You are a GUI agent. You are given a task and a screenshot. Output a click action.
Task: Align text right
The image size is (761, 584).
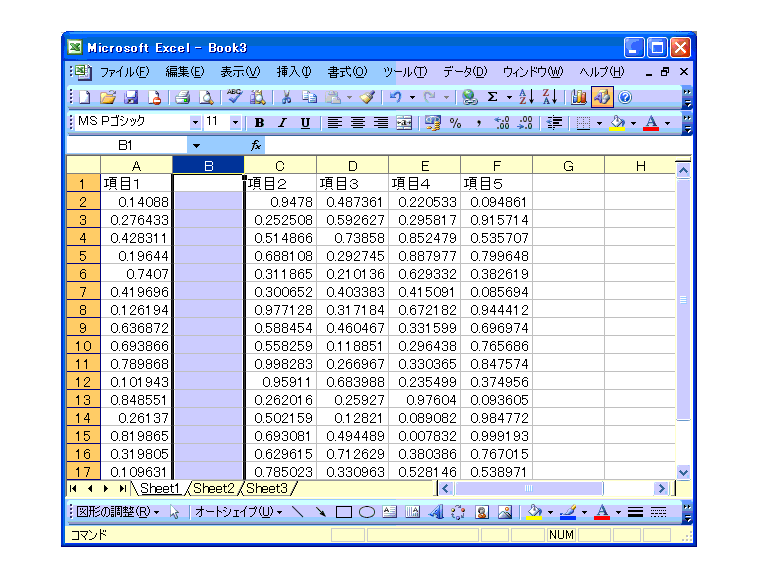pyautogui.click(x=381, y=123)
